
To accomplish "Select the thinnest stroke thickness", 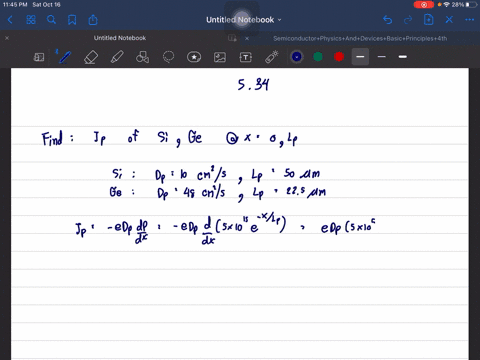I will pos(382,57).
